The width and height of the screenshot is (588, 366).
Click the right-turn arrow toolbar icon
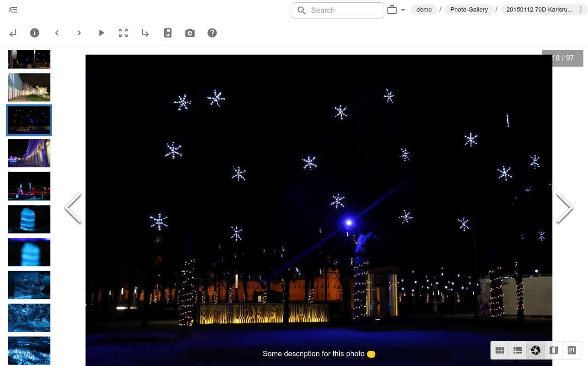pyautogui.click(x=145, y=33)
